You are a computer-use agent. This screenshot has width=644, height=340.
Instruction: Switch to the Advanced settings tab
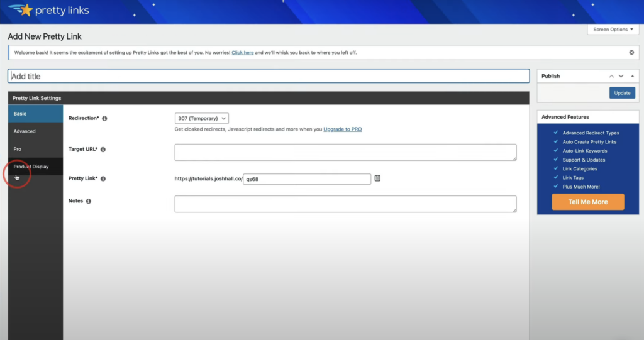[35, 131]
